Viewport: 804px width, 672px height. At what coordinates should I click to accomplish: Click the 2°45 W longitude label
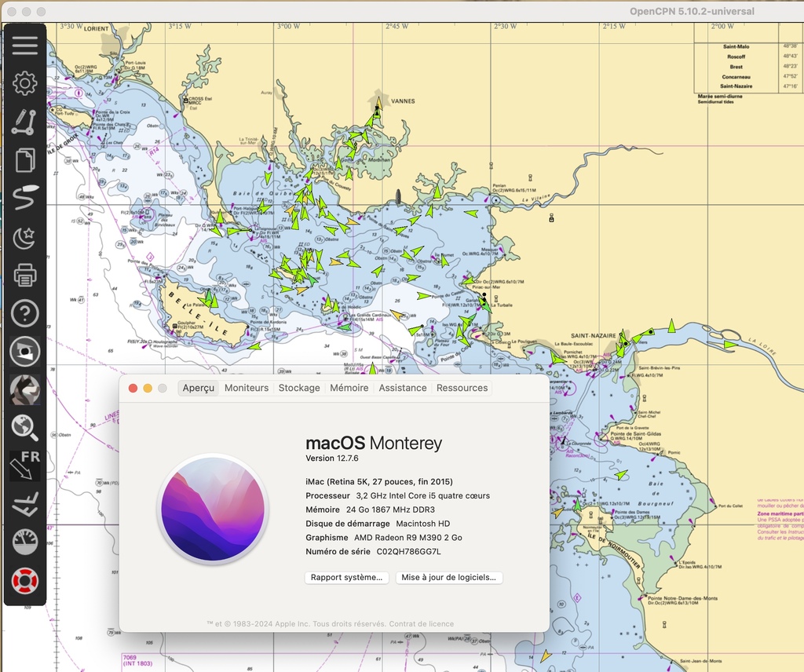tap(397, 26)
